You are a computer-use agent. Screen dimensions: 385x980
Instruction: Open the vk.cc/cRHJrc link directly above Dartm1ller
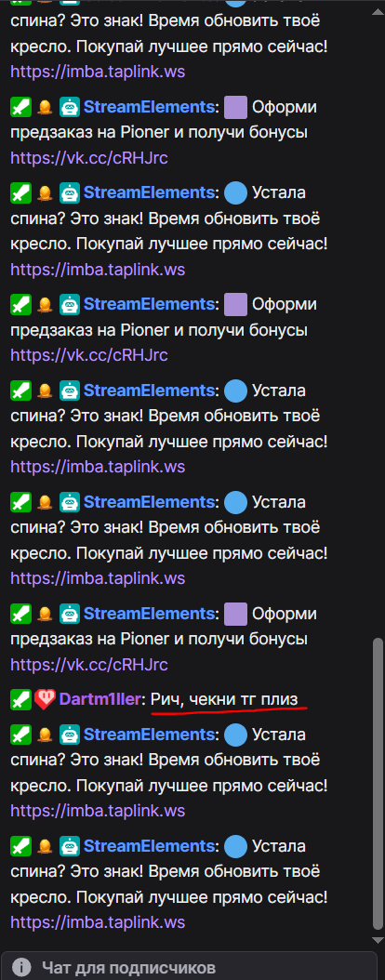(89, 664)
